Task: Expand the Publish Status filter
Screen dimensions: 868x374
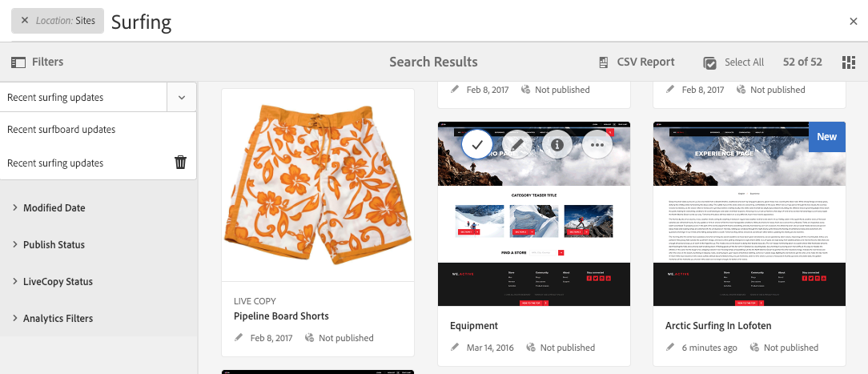Action: 48,244
